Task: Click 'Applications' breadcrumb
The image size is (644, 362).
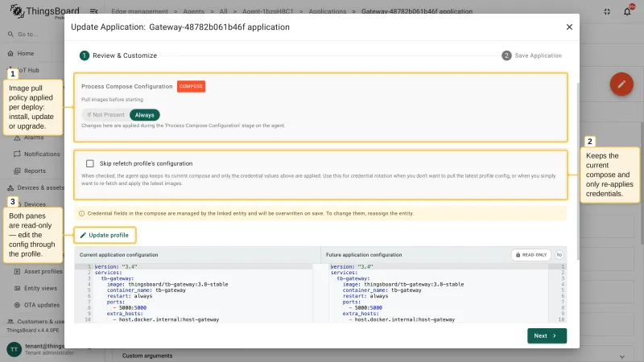Action: click(328, 11)
